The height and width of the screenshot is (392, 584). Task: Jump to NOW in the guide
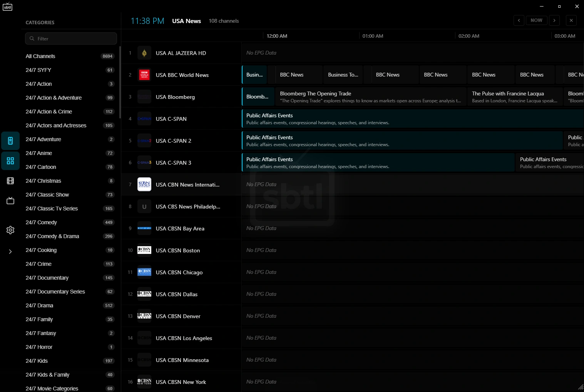[537, 20]
